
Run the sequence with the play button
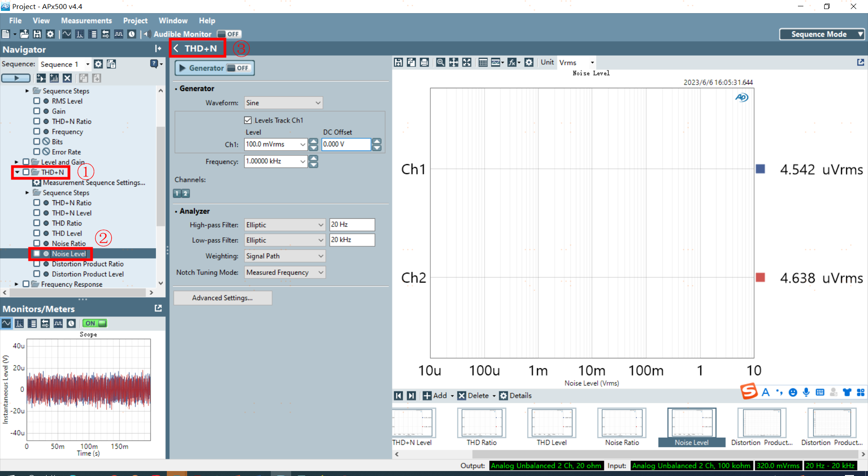(x=16, y=78)
